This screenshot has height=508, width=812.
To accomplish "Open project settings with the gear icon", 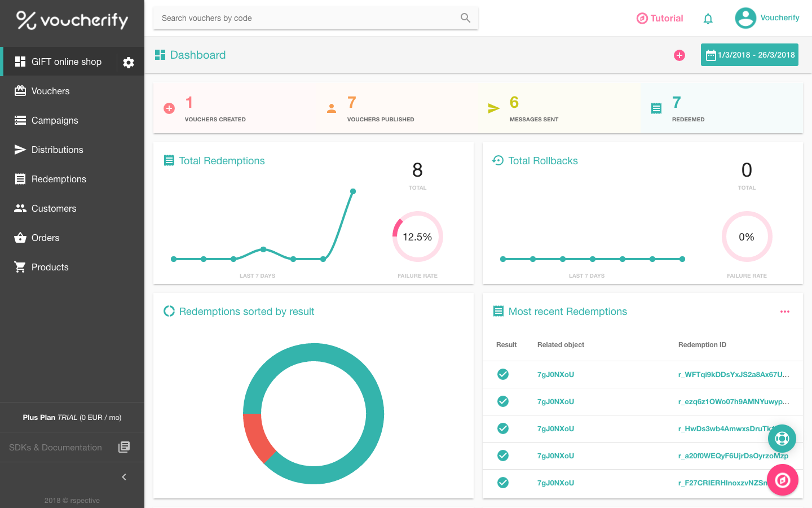I will tap(128, 62).
